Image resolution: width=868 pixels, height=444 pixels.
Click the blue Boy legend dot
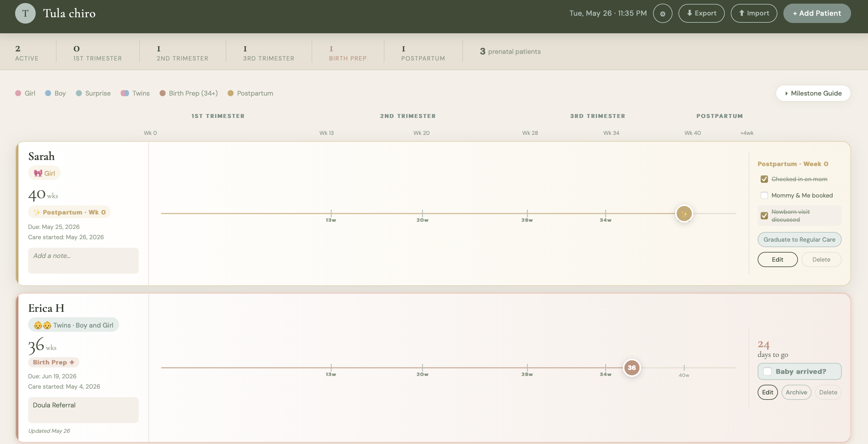48,93
